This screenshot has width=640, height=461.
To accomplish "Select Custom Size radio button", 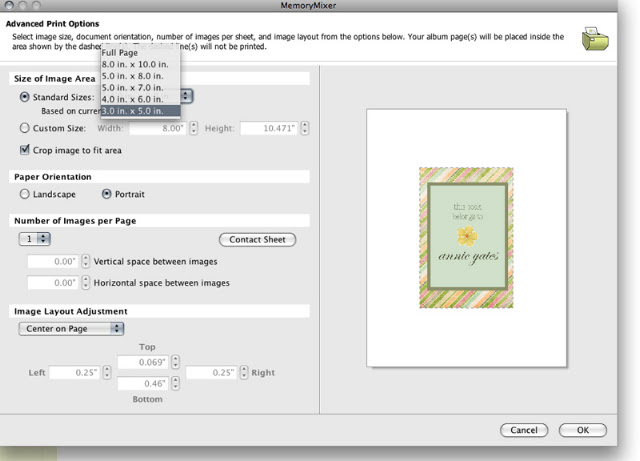I will pyautogui.click(x=24, y=128).
